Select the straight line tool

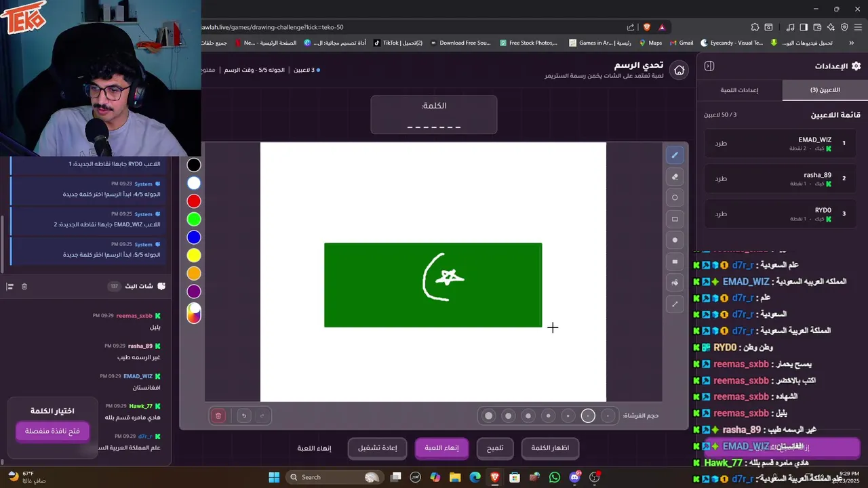tap(675, 304)
